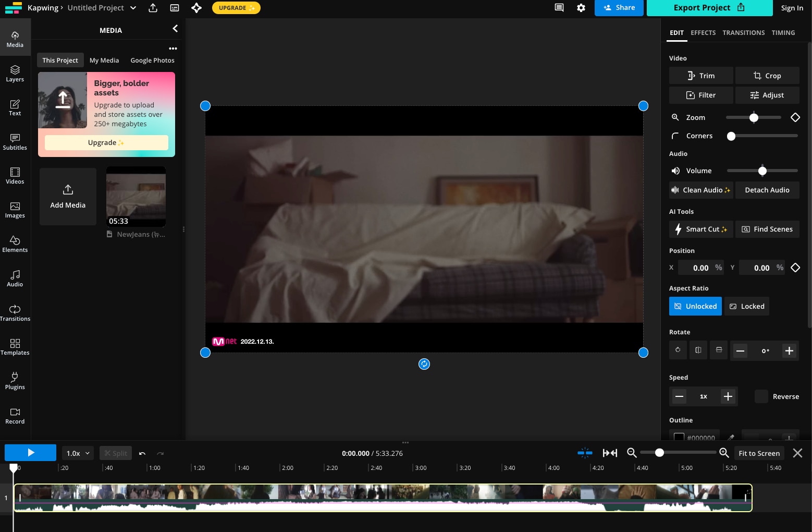Click the Crop button
This screenshot has width=812, height=532.
[767, 76]
